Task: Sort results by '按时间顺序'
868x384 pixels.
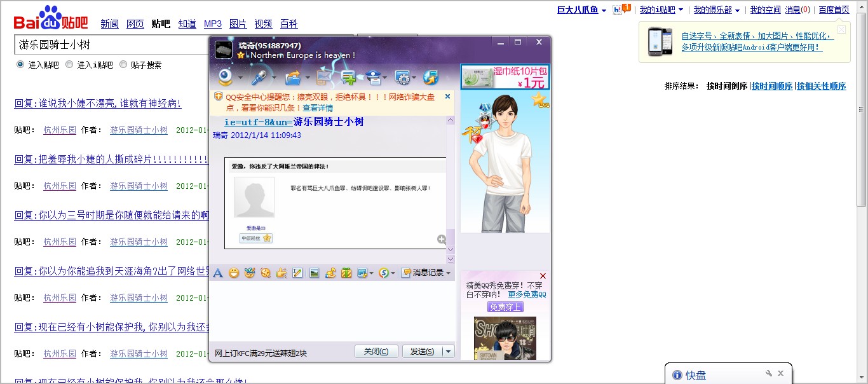Action: 772,86
